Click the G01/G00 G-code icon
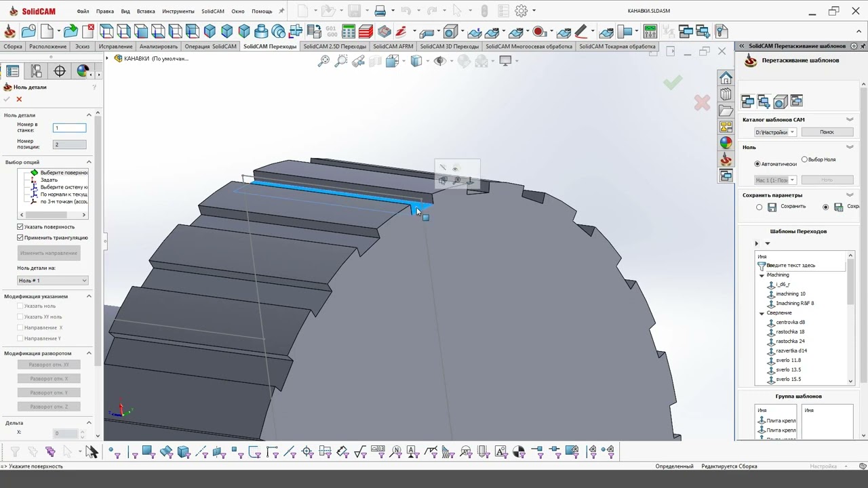The height and width of the screenshot is (488, 868). [x=332, y=31]
